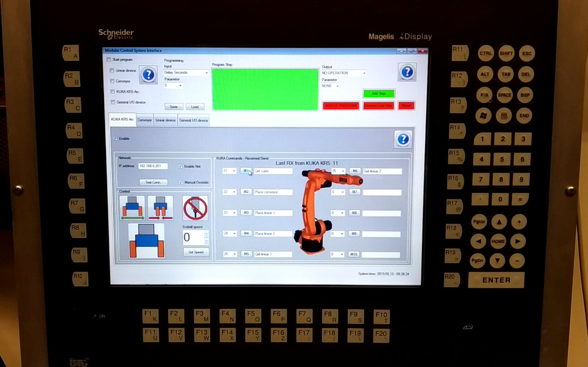Click the Get cube label field
Screen dimensions: 588x367
pyautogui.click(x=273, y=171)
